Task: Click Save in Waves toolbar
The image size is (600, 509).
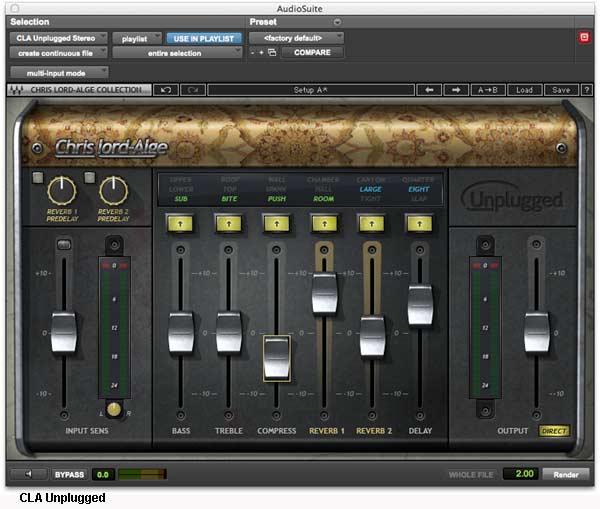Action: tap(561, 90)
